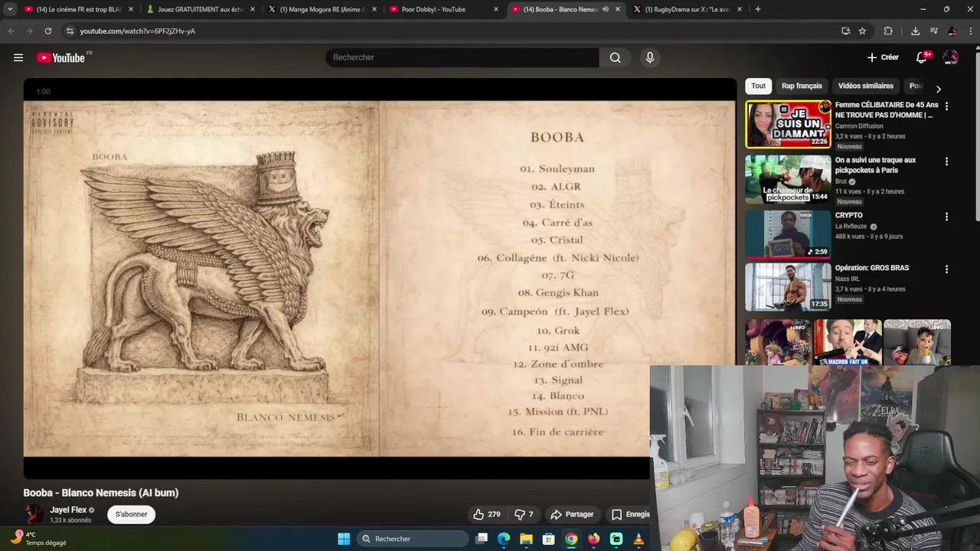This screenshot has width=980, height=551.
Task: Like the video with thumbs up
Action: coord(487,514)
